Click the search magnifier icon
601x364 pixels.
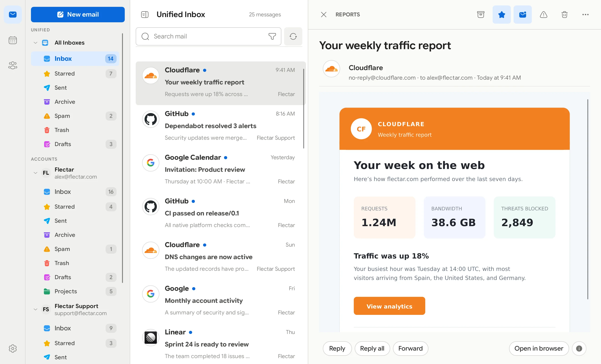(145, 36)
